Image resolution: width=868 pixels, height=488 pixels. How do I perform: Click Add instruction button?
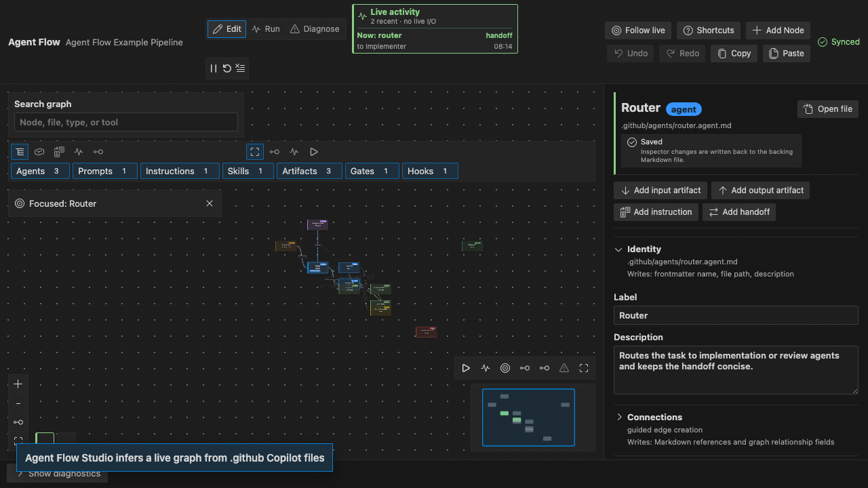pos(656,212)
